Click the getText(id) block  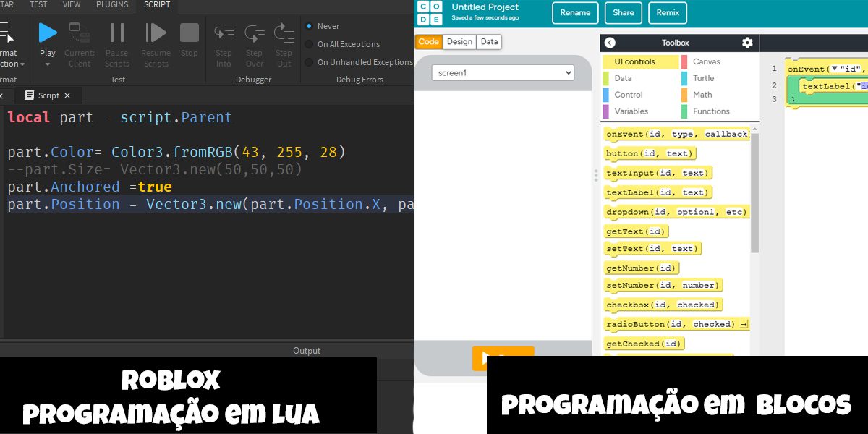(636, 231)
